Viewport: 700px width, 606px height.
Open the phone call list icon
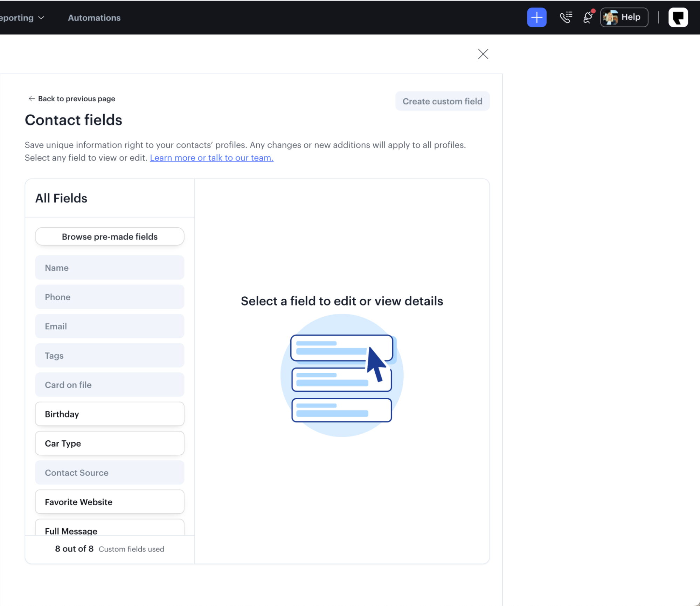[x=566, y=17]
